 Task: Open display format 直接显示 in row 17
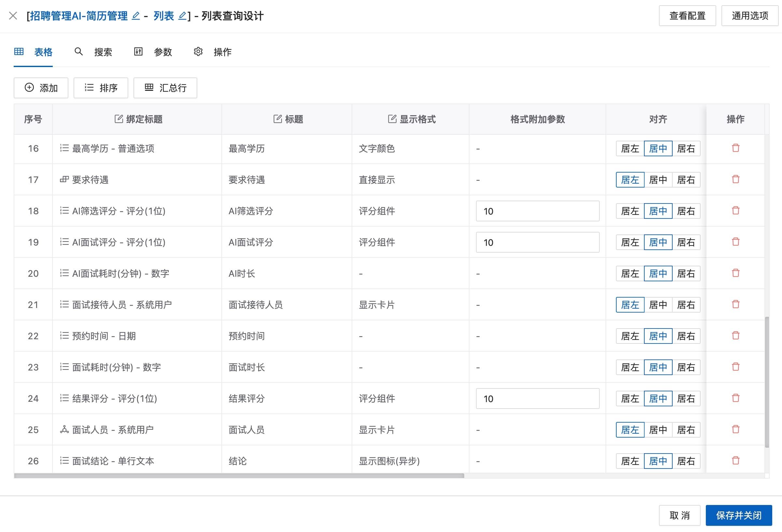pos(377,180)
